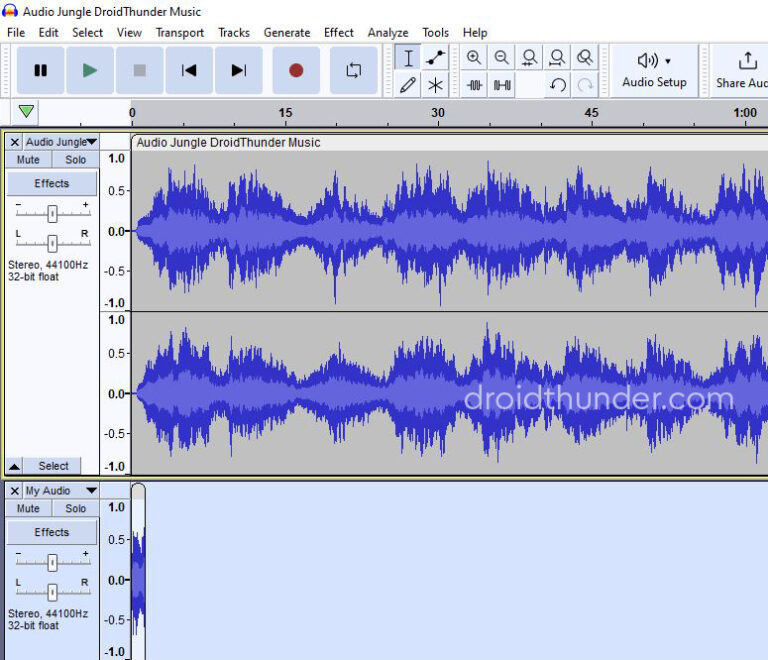Open Effects for Audio Jungle track
The width and height of the screenshot is (768, 660).
[52, 184]
